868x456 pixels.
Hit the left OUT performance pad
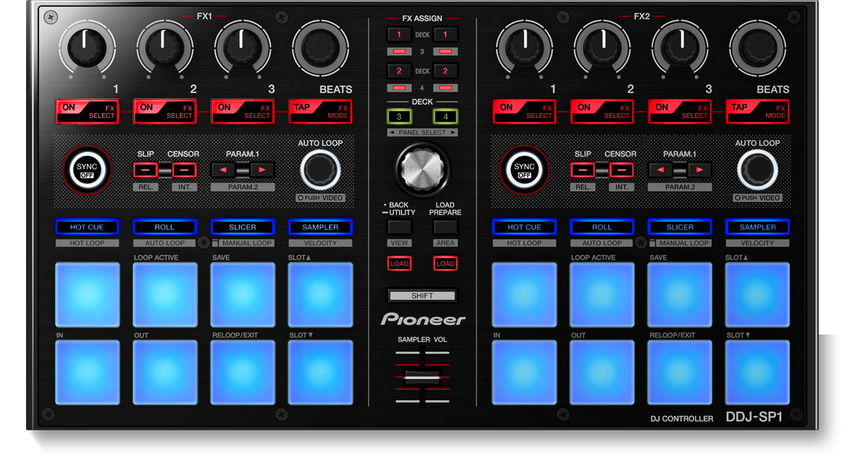click(x=165, y=372)
